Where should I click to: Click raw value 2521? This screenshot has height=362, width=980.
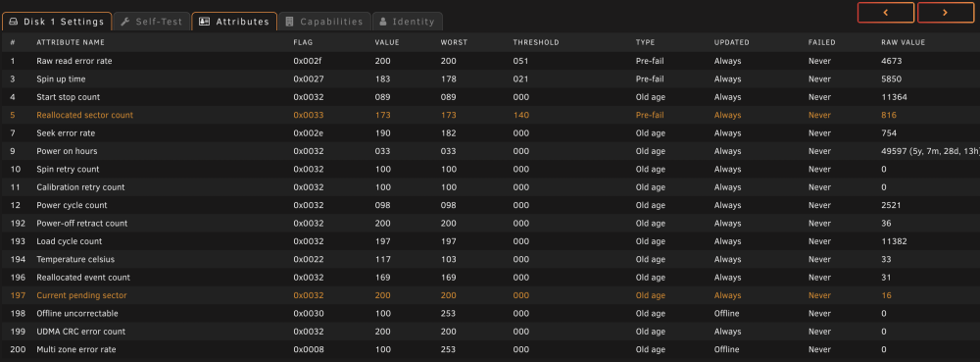point(891,205)
